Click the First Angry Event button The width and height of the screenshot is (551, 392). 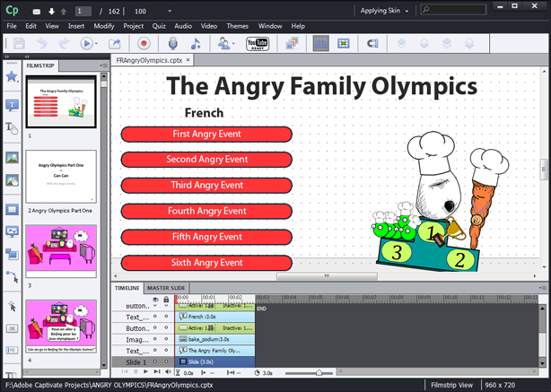(206, 134)
